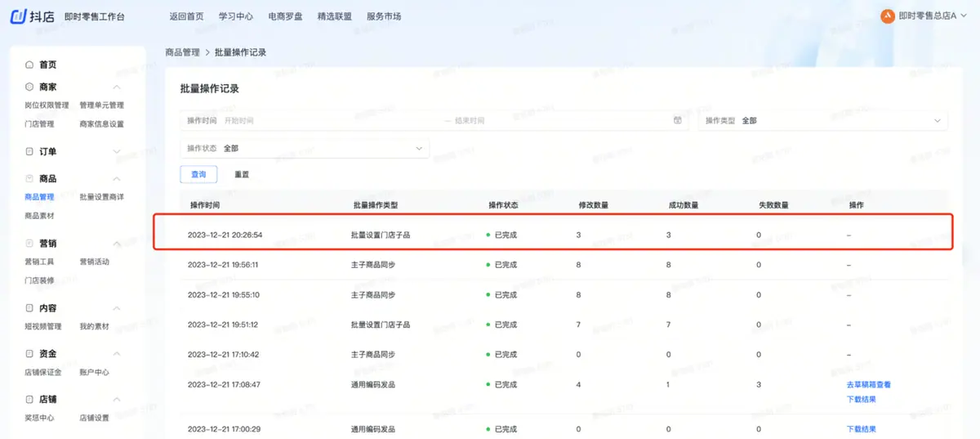Open the 操作类型 dropdown
This screenshot has height=439, width=980.
(822, 120)
